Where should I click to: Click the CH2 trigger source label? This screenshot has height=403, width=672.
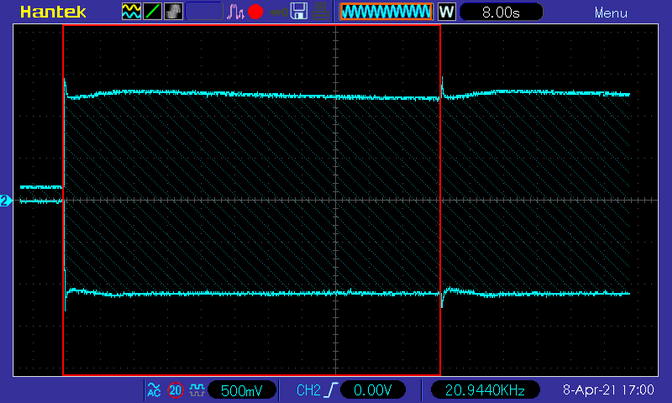click(308, 390)
